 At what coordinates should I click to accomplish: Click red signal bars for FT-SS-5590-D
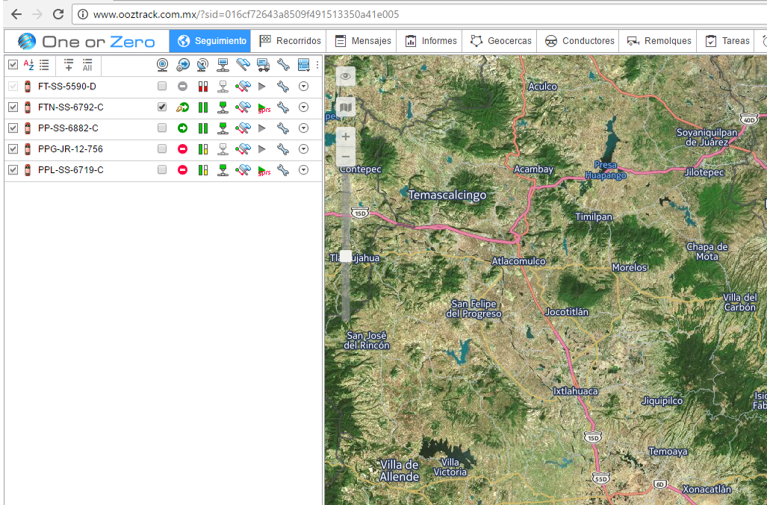[203, 87]
